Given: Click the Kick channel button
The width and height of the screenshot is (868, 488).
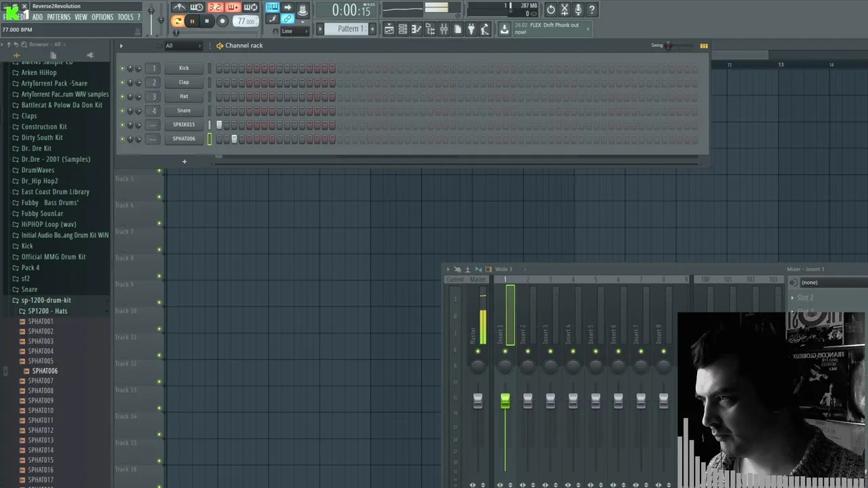Looking at the screenshot, I should pos(184,68).
